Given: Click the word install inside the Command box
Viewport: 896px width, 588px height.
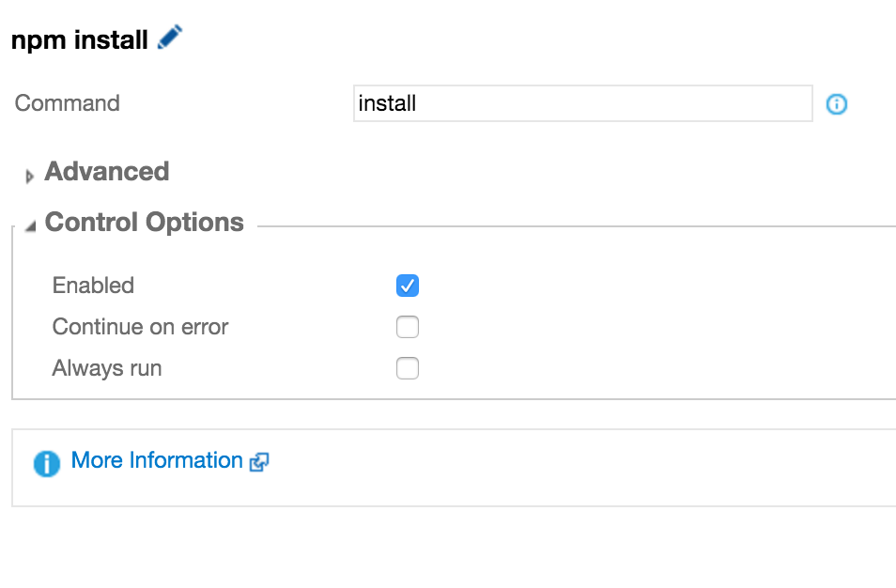Looking at the screenshot, I should tap(387, 103).
